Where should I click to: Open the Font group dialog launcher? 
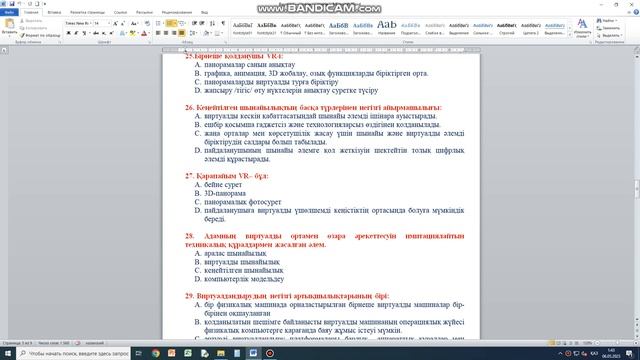[149, 42]
